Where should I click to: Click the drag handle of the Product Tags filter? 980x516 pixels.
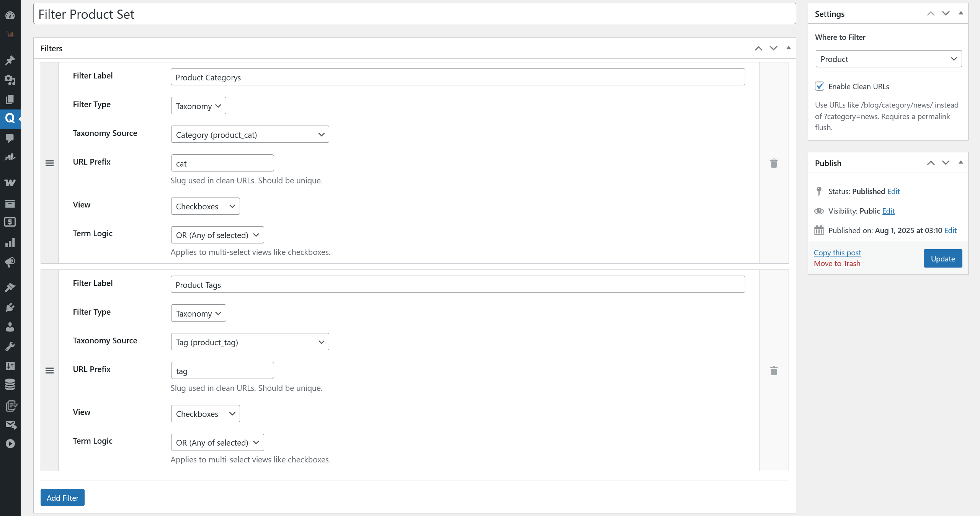(49, 371)
